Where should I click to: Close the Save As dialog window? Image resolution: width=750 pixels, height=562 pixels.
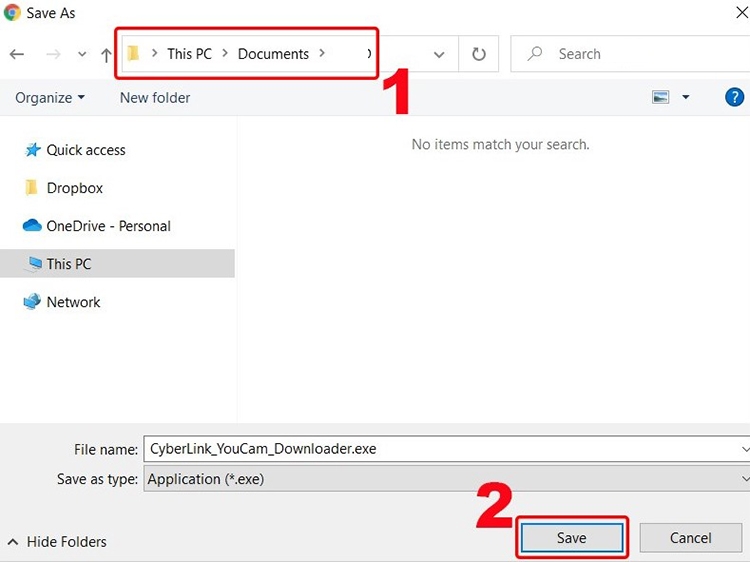click(x=742, y=12)
